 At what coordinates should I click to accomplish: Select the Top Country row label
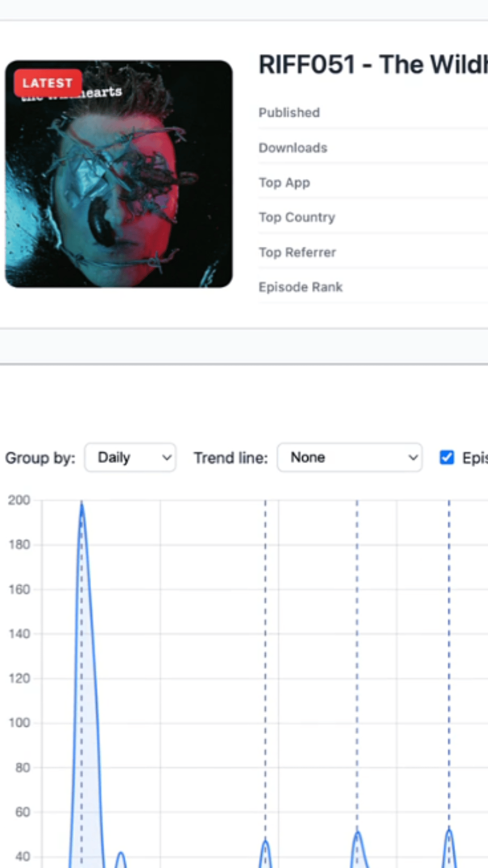(x=297, y=217)
